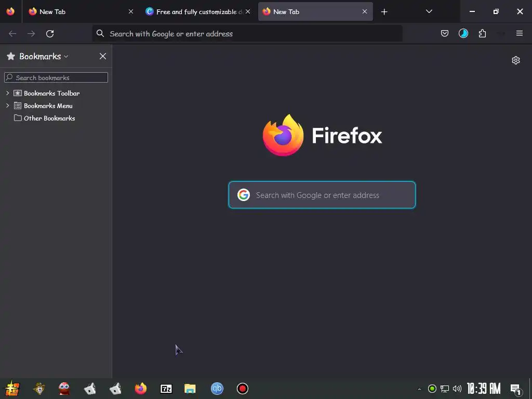Focus the Search bookmarks field

pyautogui.click(x=56, y=77)
